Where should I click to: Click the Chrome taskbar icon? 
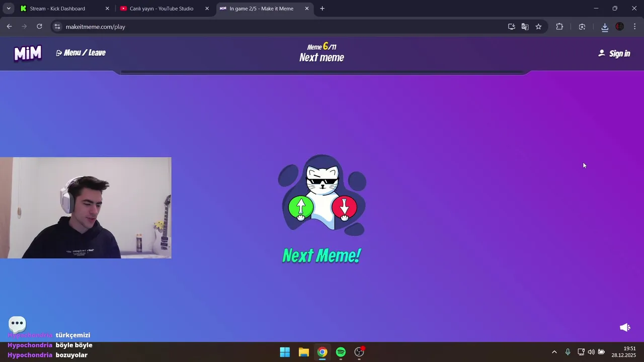pos(322,352)
